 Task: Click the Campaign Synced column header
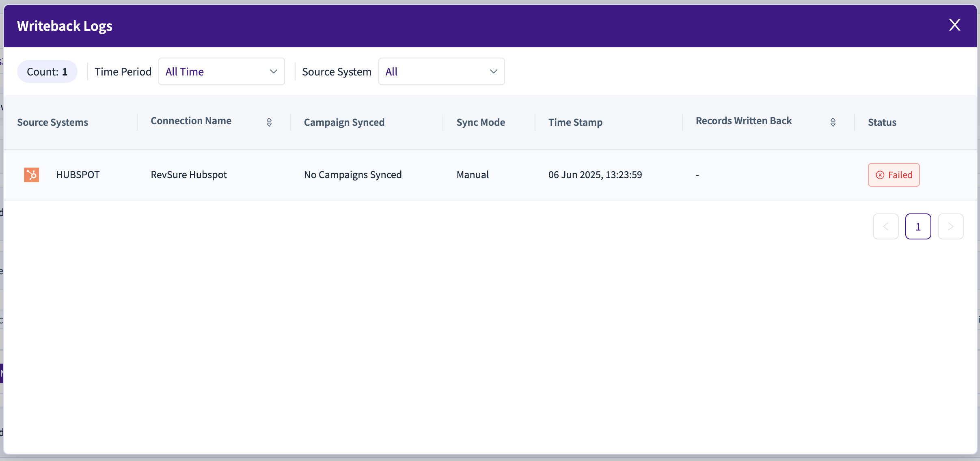(344, 122)
